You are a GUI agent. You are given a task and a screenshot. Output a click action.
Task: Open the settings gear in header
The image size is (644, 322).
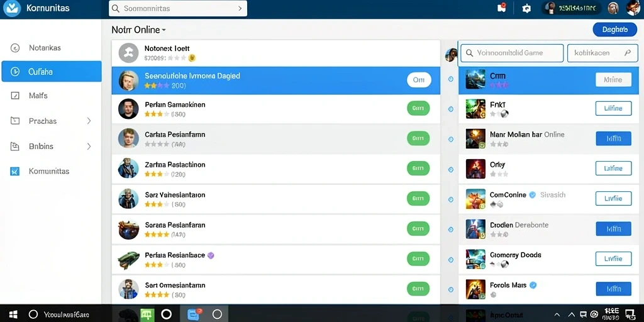[x=526, y=8]
